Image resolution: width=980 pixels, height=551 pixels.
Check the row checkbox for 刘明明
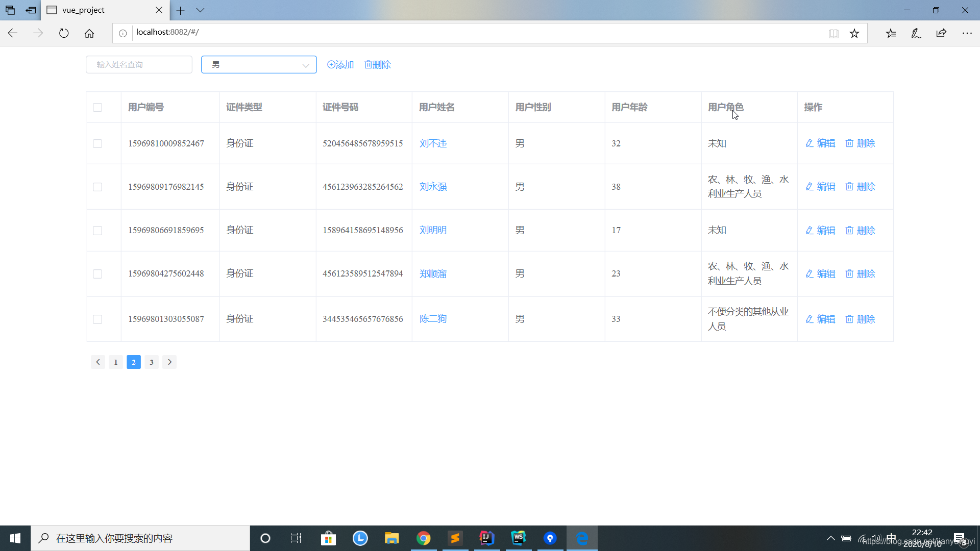click(97, 231)
